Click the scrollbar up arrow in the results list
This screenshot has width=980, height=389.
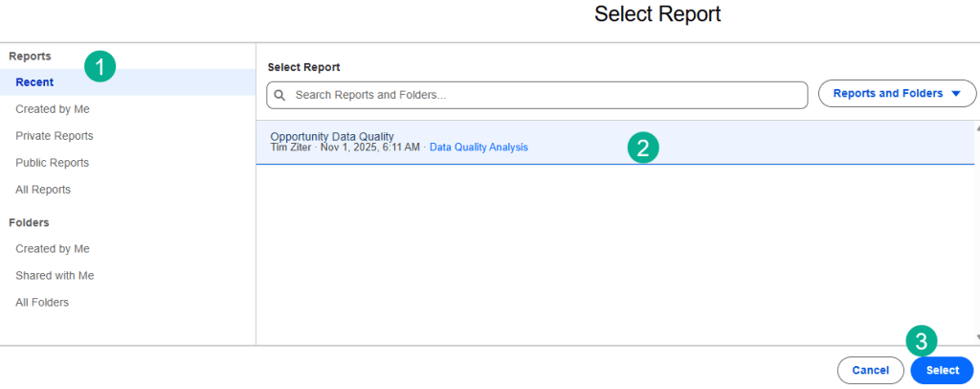[976, 127]
